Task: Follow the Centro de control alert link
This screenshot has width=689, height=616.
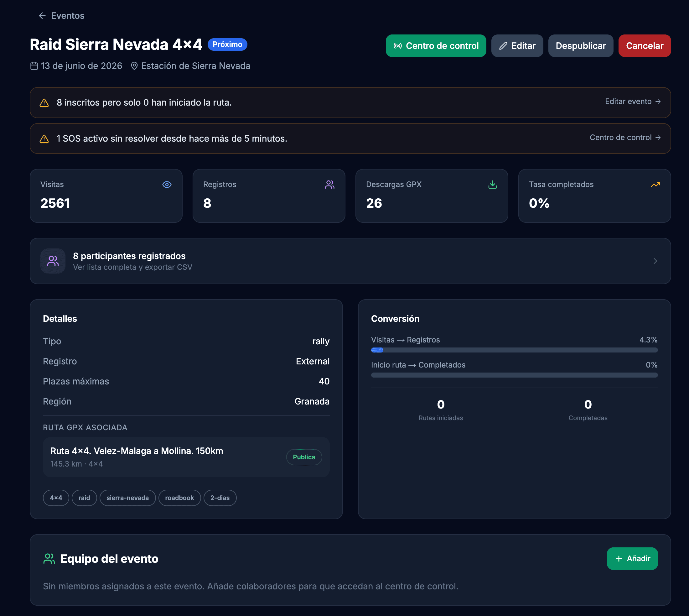Action: (625, 138)
